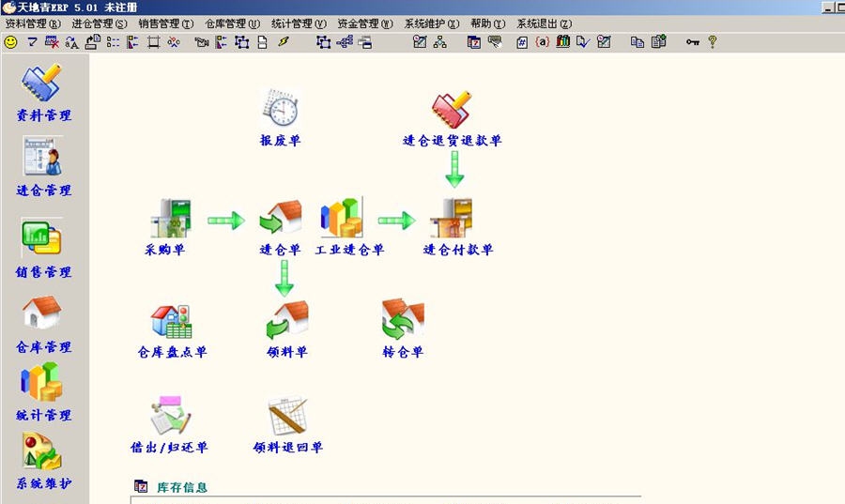Click the org chart toolbar icon
The width and height of the screenshot is (845, 504).
point(439,42)
